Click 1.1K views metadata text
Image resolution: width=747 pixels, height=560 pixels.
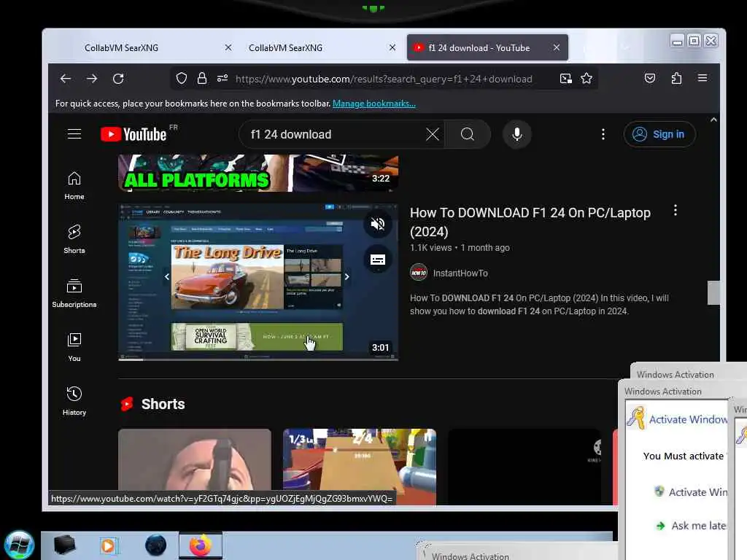[430, 248]
